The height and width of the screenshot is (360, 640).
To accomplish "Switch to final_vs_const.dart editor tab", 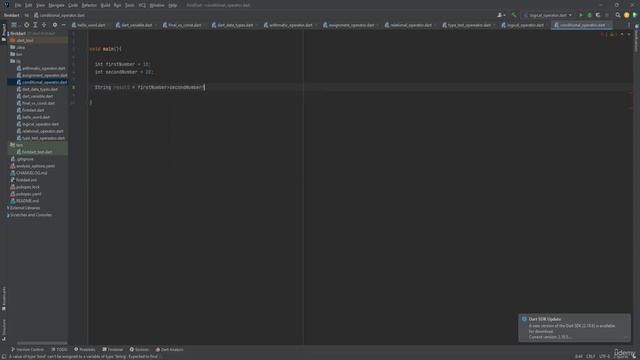I will [184, 25].
